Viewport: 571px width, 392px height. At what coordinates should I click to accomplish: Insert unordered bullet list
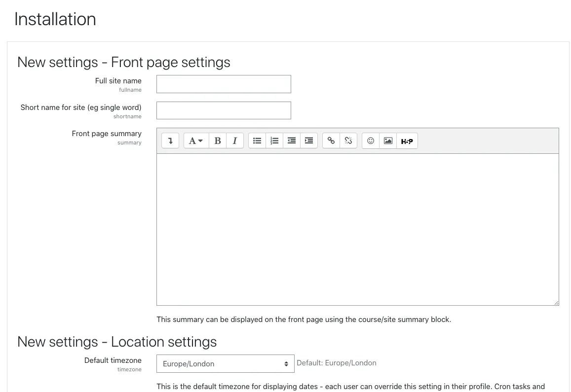click(x=257, y=141)
